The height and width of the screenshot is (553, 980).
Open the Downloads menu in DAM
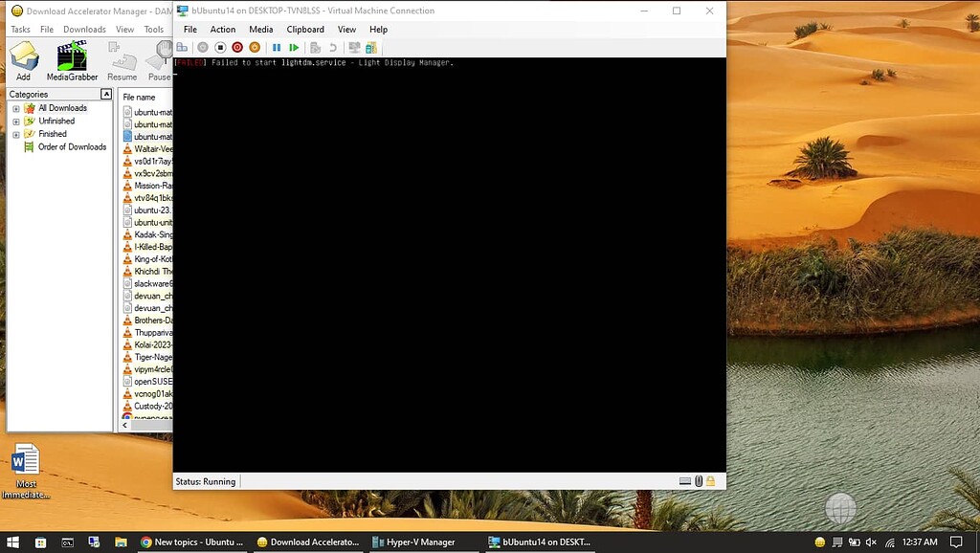point(84,29)
